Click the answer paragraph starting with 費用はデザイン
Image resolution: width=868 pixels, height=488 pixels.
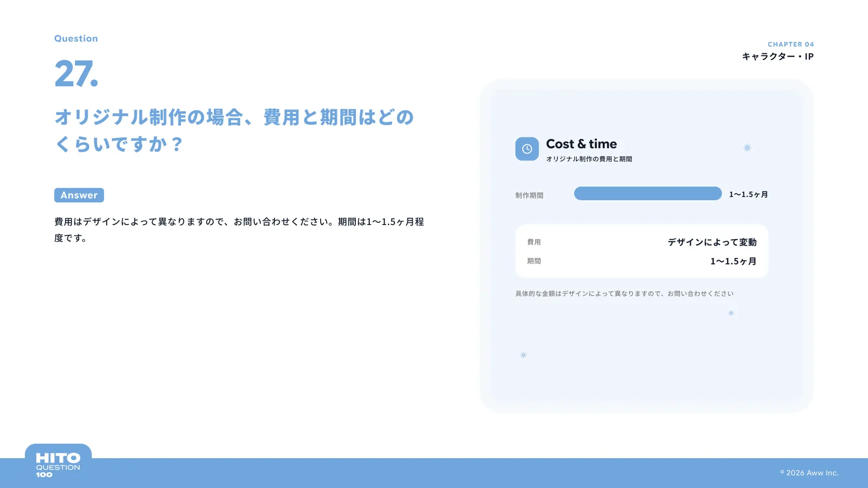pos(239,229)
